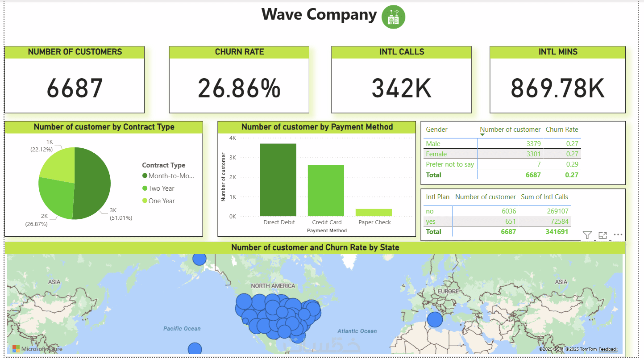Click the Wave Company title text

pyautogui.click(x=319, y=15)
